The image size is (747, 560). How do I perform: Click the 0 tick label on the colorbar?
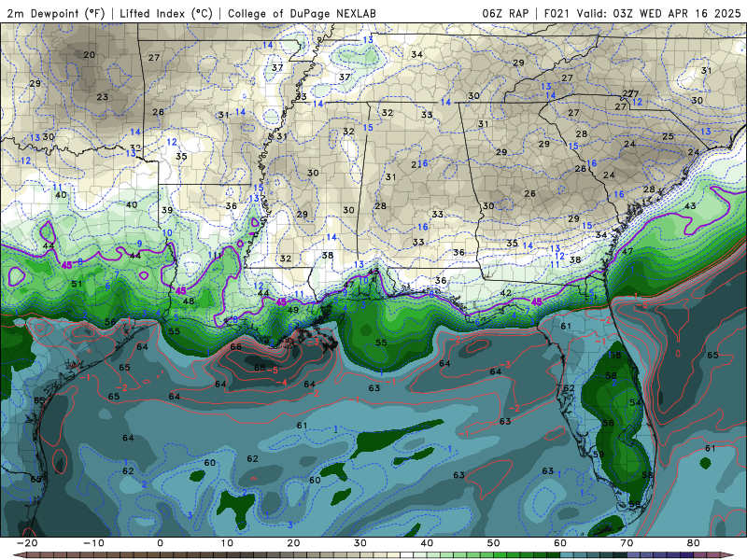coord(160,543)
